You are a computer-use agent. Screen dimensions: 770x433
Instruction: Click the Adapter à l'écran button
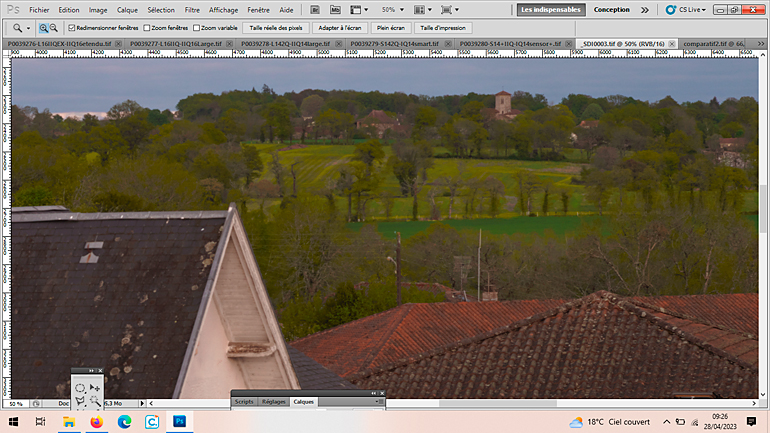(340, 28)
